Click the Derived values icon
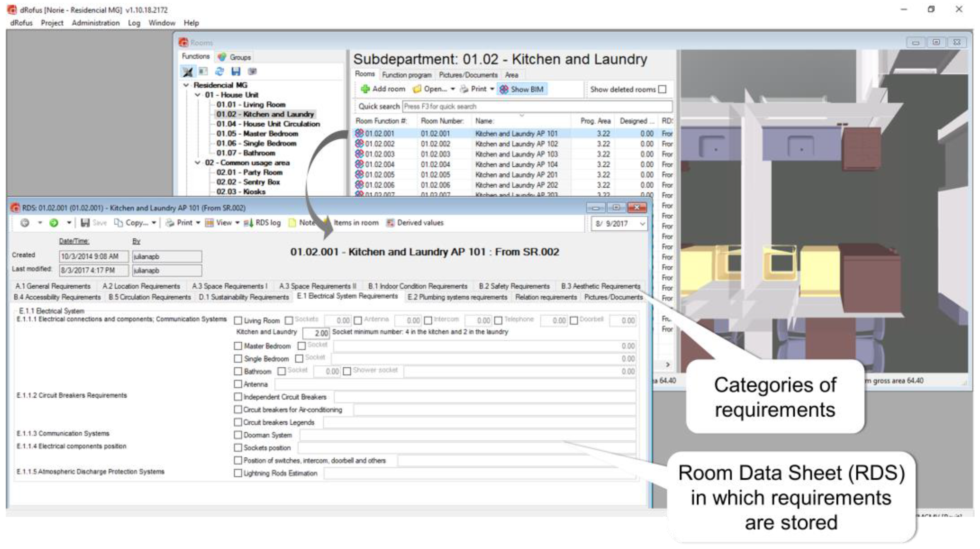 pos(390,223)
